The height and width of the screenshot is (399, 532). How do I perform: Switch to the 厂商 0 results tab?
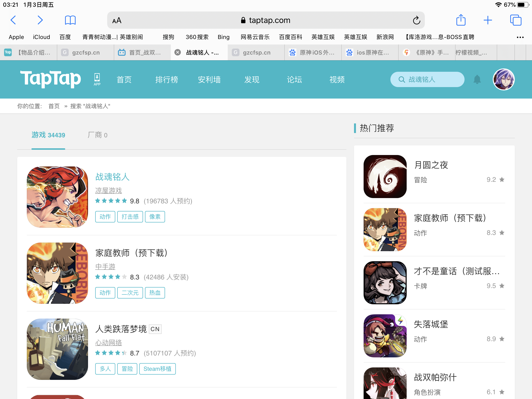97,135
